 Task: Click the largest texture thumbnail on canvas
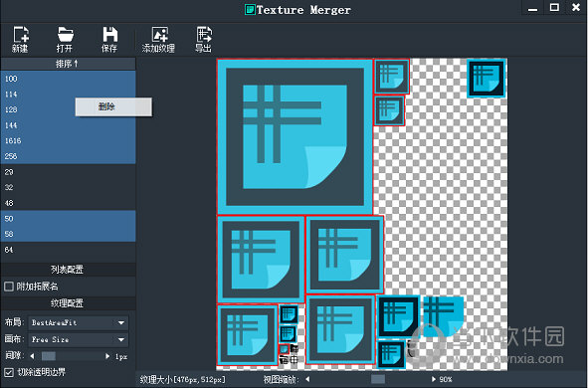click(x=294, y=136)
